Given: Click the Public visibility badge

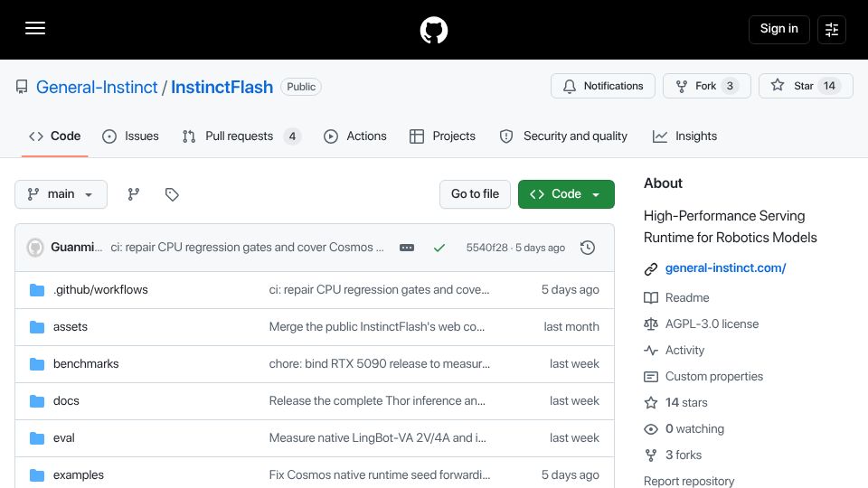Looking at the screenshot, I should click(x=301, y=87).
